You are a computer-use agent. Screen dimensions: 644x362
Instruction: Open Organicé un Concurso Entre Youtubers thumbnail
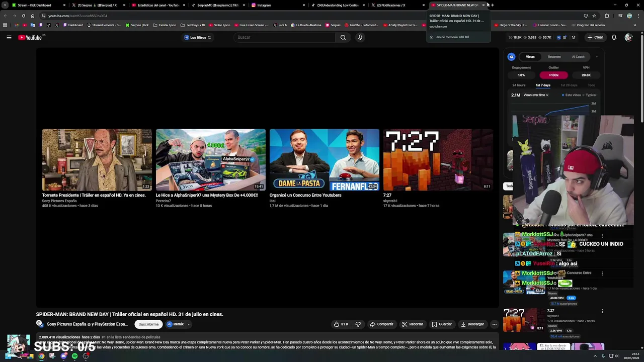324,160
